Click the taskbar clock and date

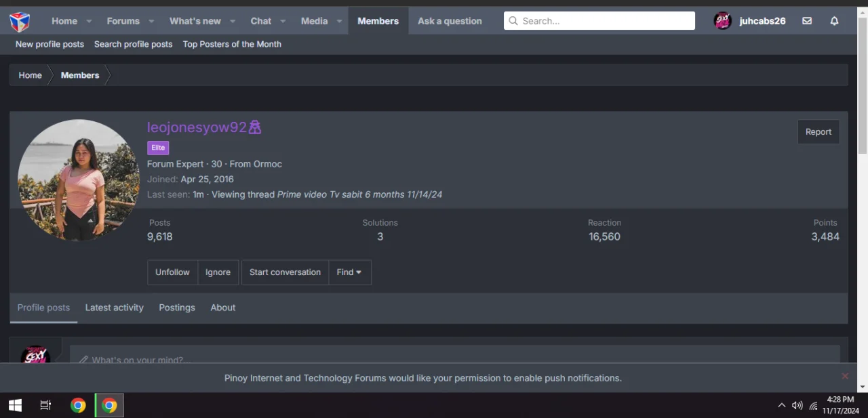[x=840, y=405]
